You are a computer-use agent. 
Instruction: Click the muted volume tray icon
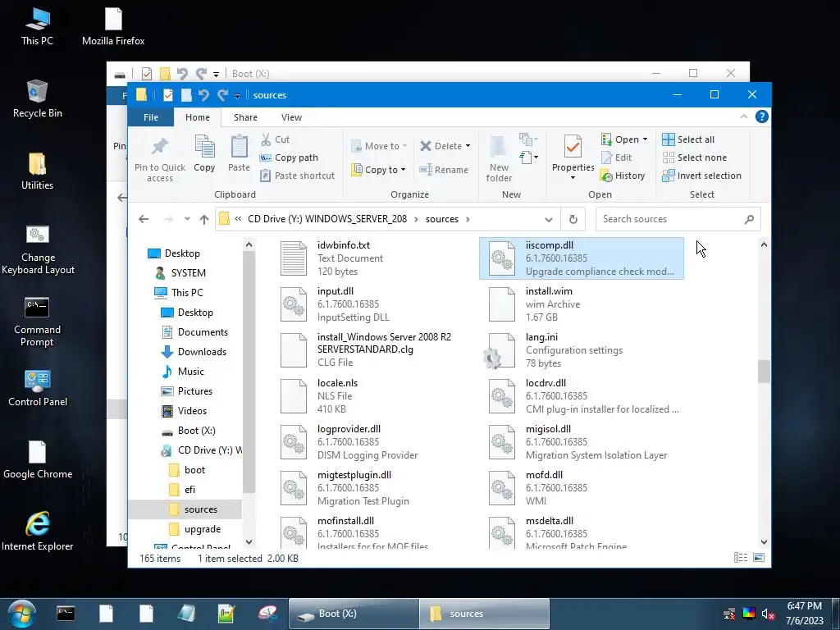click(768, 614)
